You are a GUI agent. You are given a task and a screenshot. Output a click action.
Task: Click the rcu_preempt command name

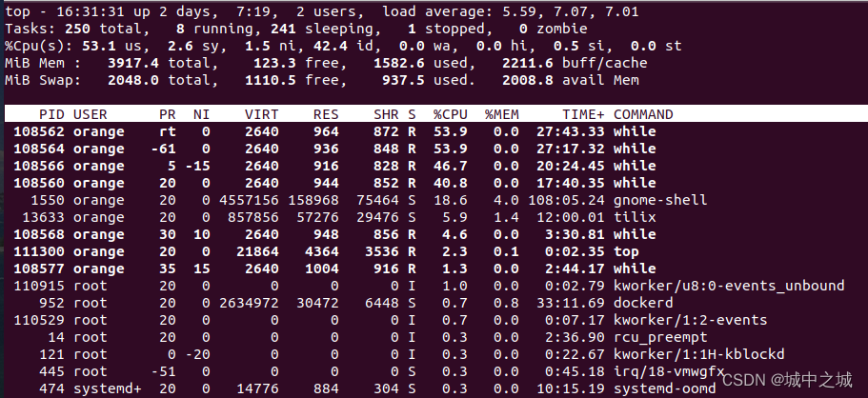(x=660, y=338)
